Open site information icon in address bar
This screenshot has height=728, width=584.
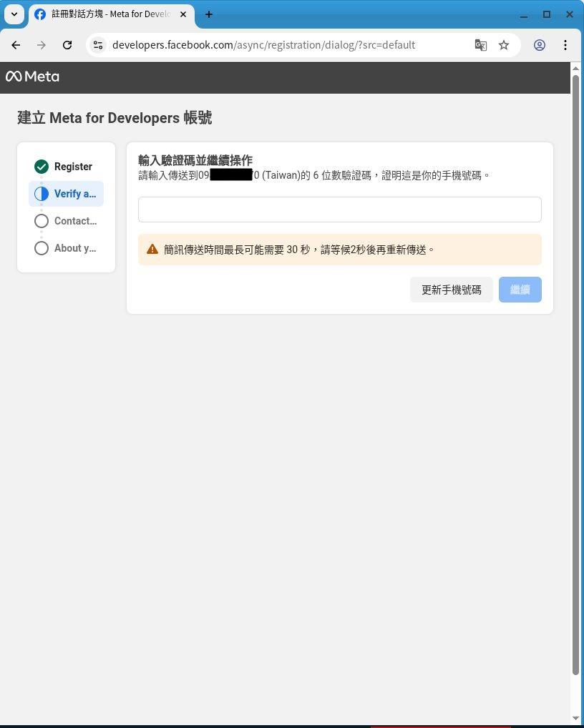click(x=98, y=45)
